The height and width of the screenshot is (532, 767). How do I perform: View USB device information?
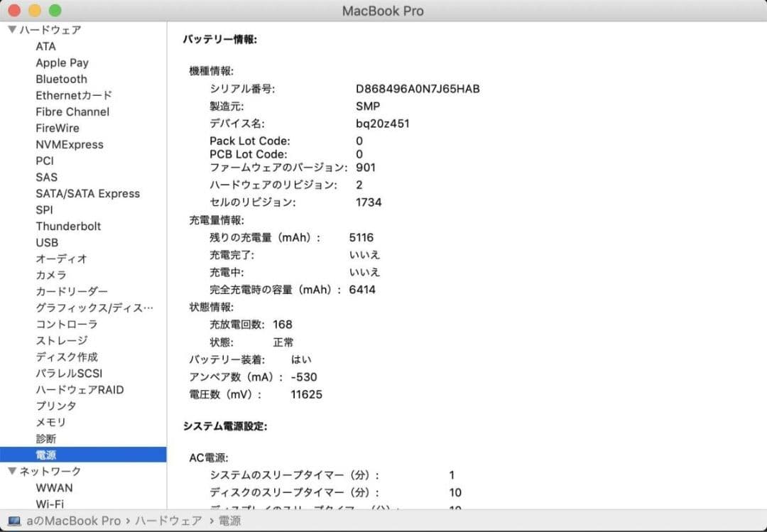coord(46,242)
